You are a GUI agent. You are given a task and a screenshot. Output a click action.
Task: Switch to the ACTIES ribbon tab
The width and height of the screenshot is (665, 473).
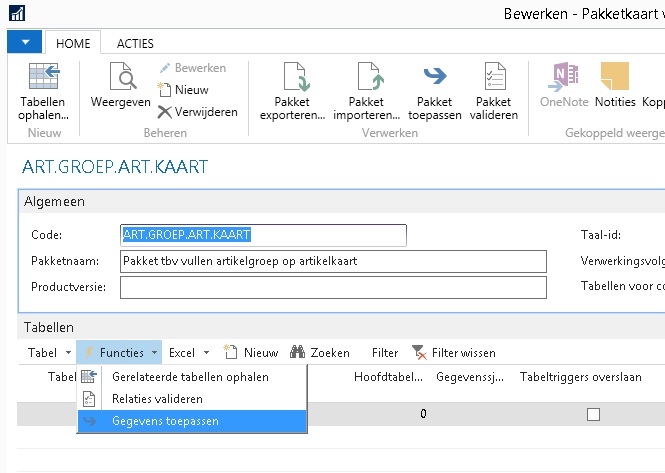[x=135, y=43]
